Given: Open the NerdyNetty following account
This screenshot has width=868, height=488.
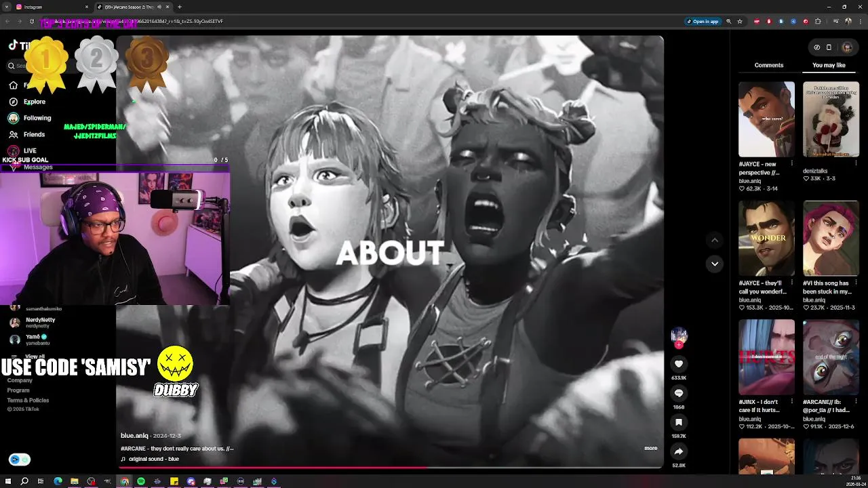Looking at the screenshot, I should [33, 323].
